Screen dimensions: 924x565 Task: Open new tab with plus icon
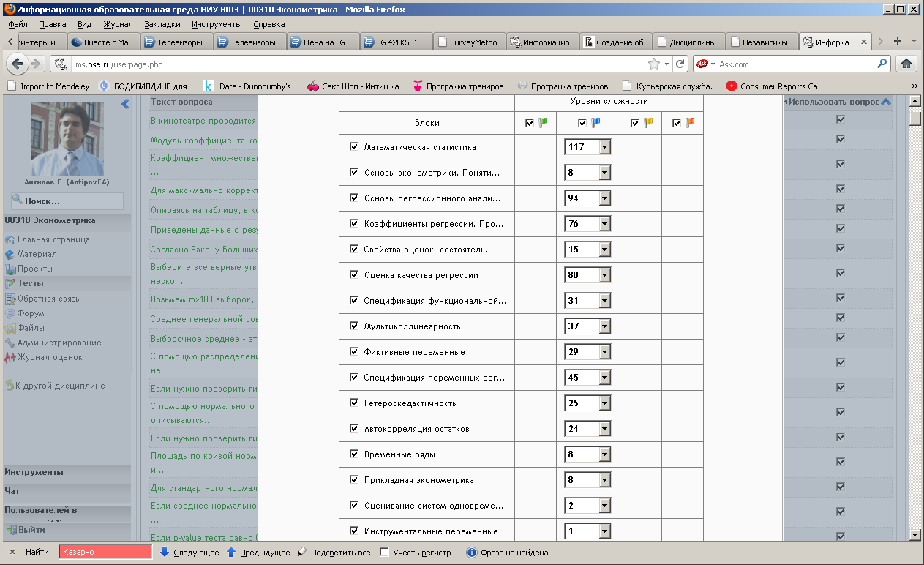tap(898, 41)
